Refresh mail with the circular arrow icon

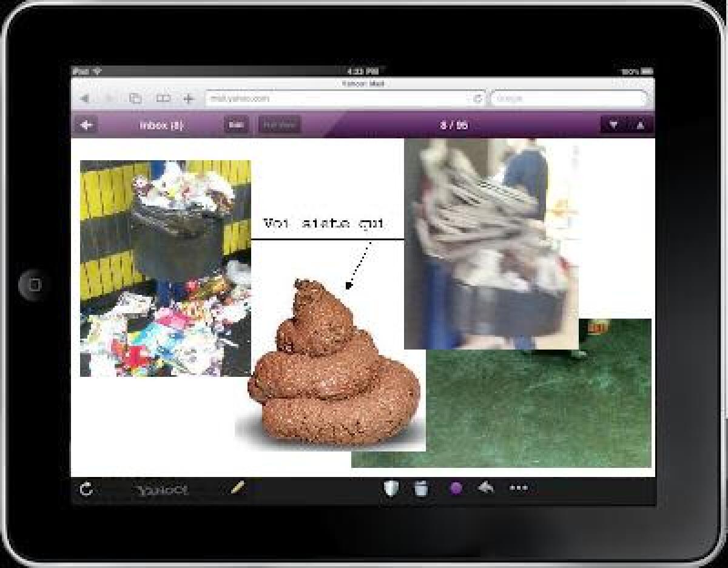pos(87,489)
